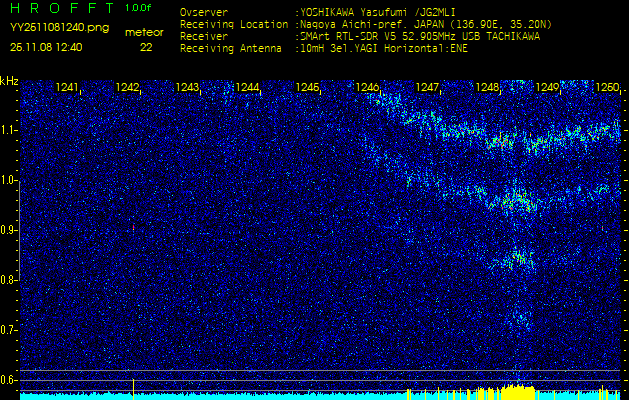Select the 1250 time marker
The image size is (629, 400).
click(x=606, y=88)
